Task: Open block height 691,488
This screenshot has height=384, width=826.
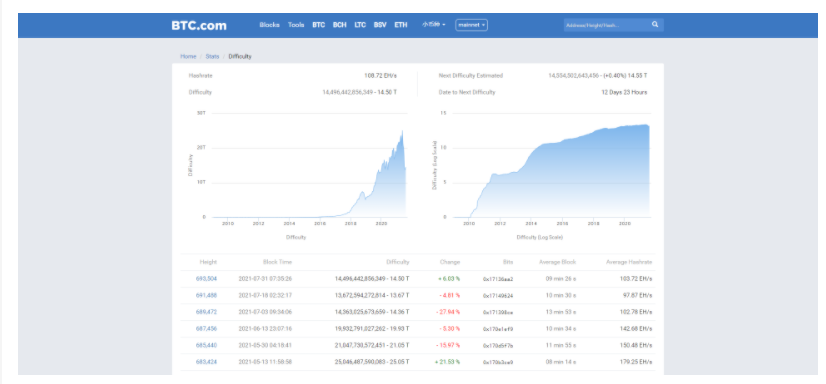Action: 206,296
